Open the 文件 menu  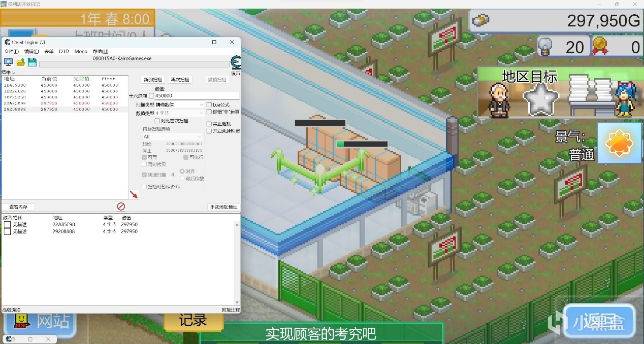tap(11, 52)
